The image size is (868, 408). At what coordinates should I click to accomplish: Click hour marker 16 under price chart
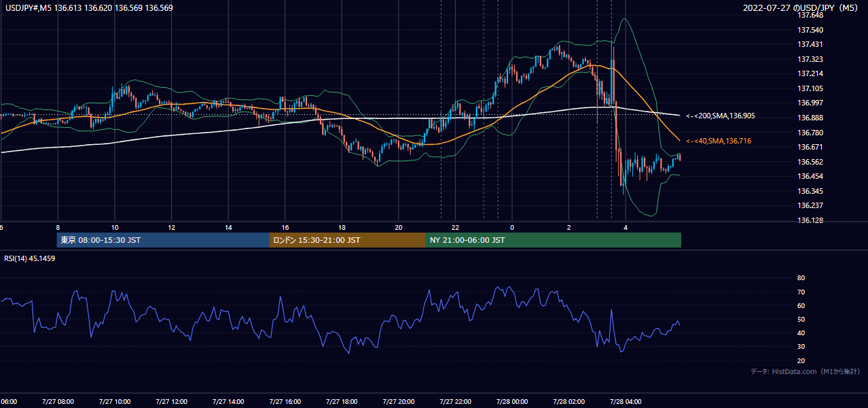click(x=285, y=228)
